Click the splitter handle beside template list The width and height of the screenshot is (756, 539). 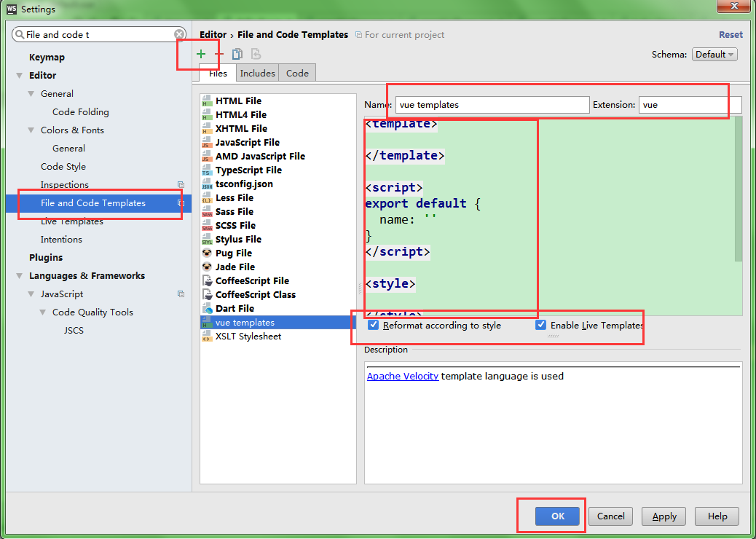pos(360,288)
